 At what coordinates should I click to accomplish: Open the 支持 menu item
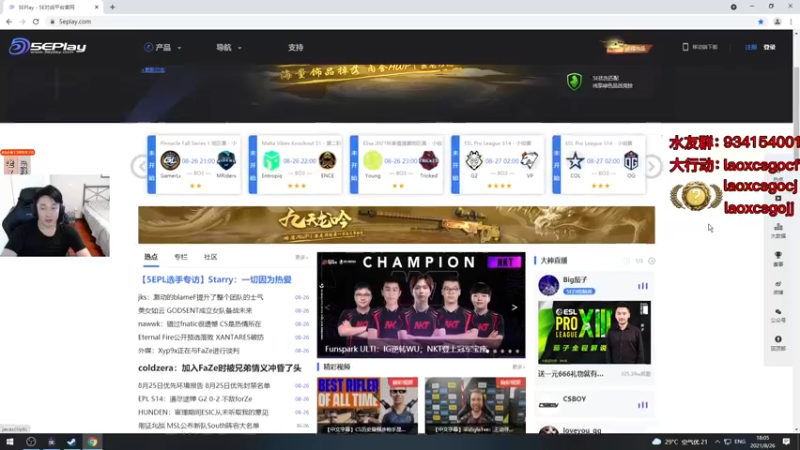[x=295, y=47]
